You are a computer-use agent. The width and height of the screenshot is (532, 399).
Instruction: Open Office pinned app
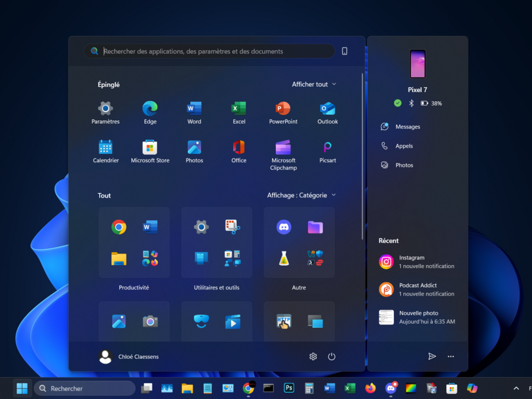[239, 152]
